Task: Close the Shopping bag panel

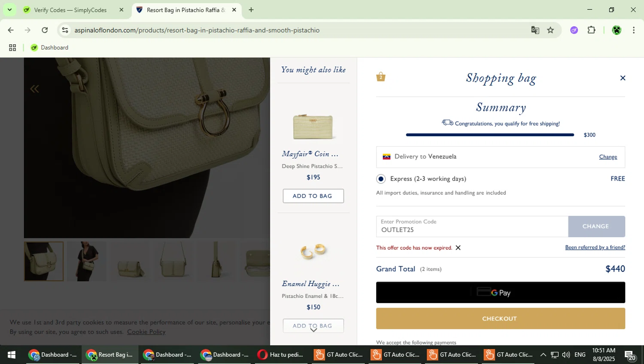Action: [623, 78]
